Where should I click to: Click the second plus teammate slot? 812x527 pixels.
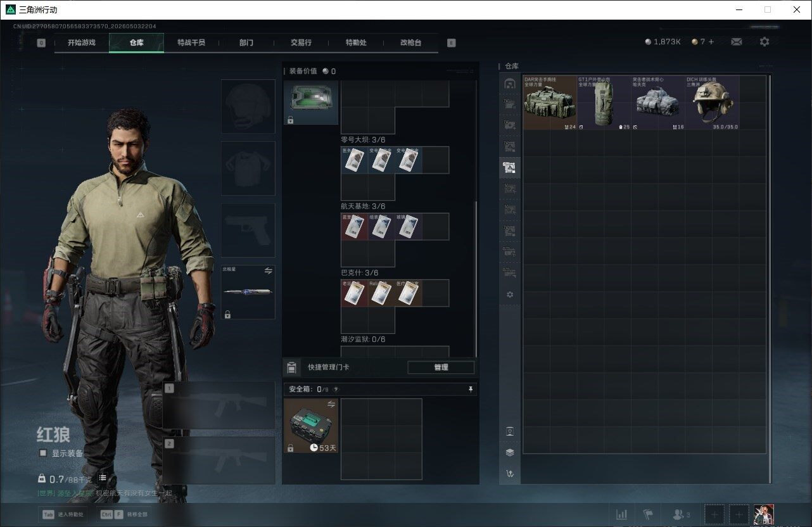[x=739, y=514]
